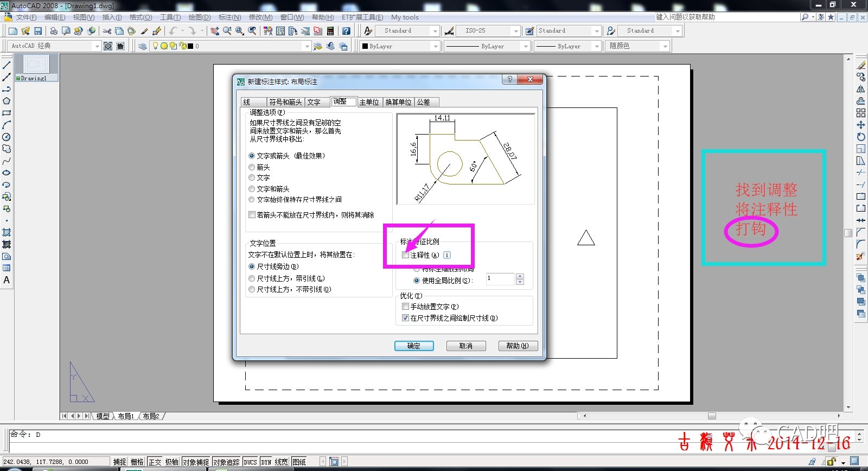
Task: Click the Match Properties brush icon
Action: 144,31
